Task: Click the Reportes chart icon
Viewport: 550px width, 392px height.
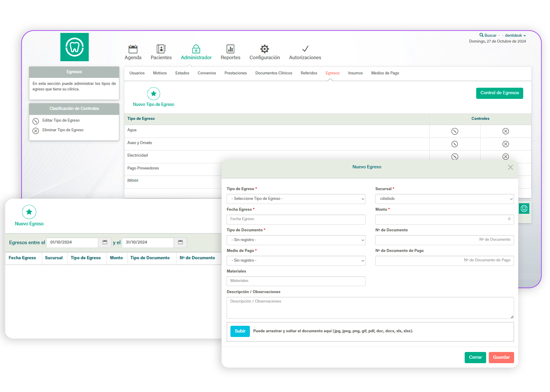Action: (230, 49)
